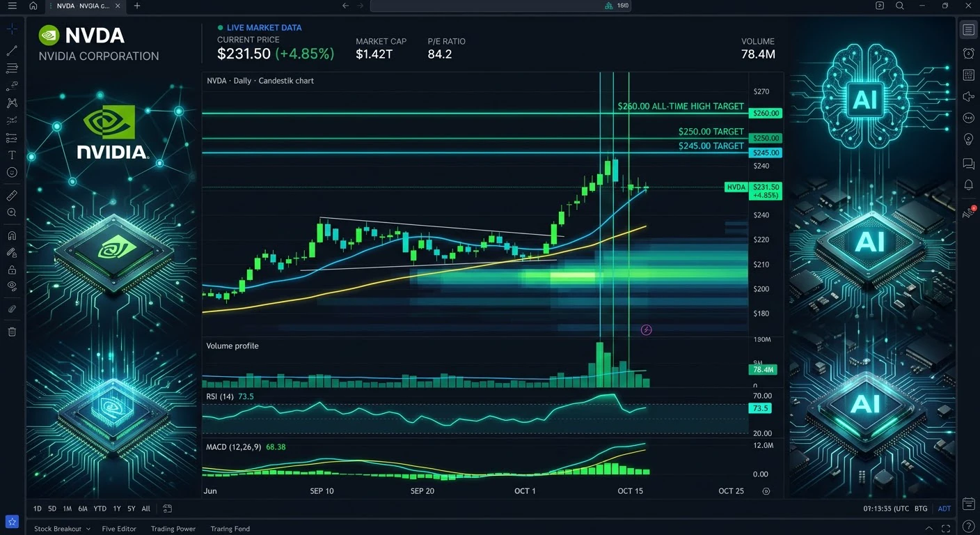Click the blue star favorites button

12,522
